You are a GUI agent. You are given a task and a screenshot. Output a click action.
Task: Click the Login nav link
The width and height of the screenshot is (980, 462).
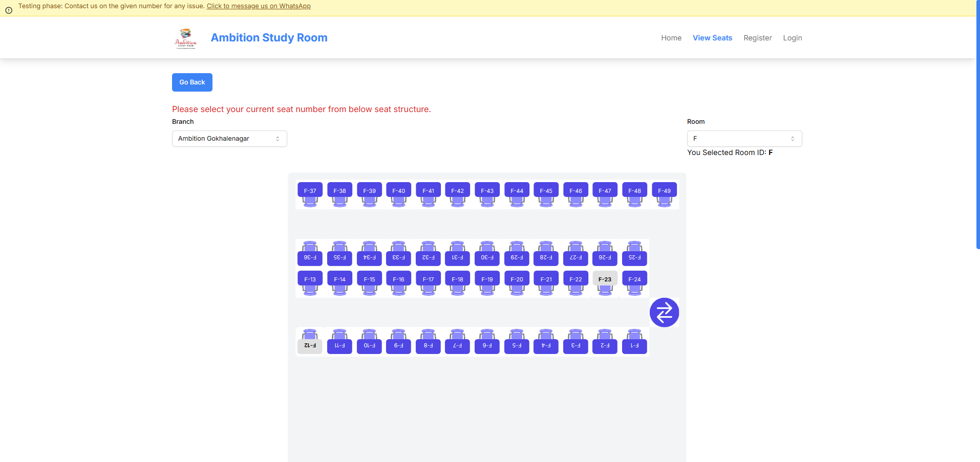[x=792, y=38]
